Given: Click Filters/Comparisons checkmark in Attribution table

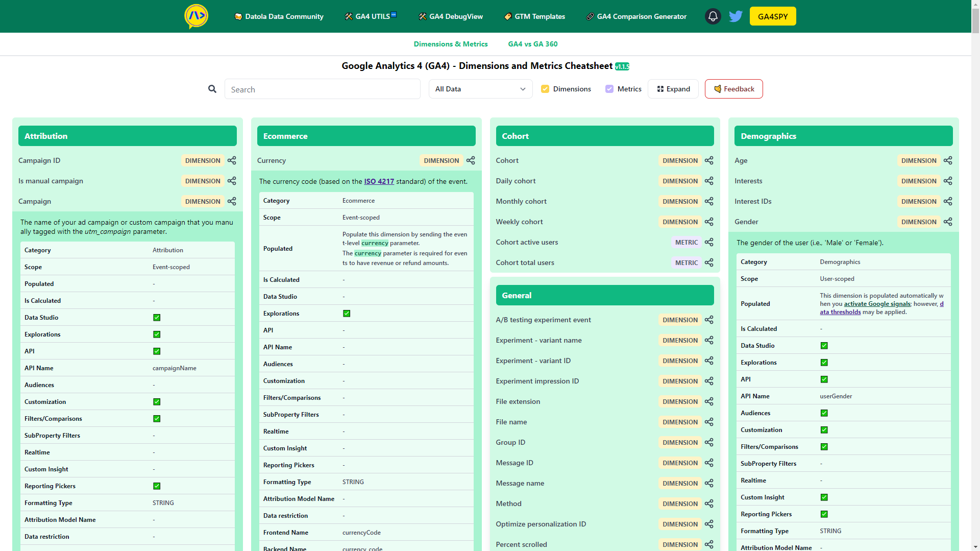Looking at the screenshot, I should click(157, 419).
